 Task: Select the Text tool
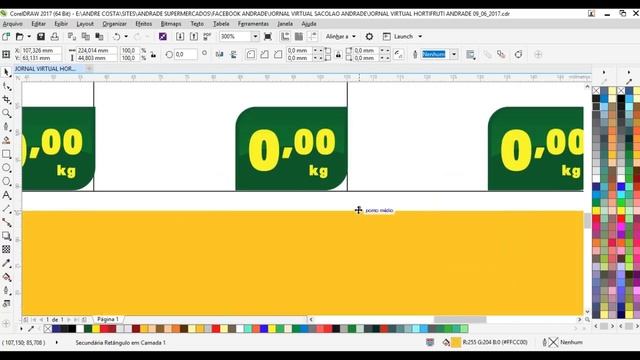click(x=7, y=196)
